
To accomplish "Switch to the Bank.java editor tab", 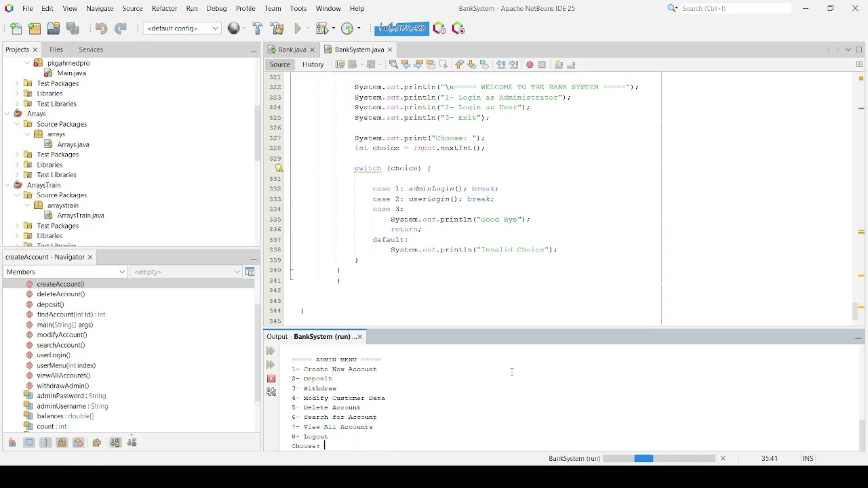I will pos(292,49).
